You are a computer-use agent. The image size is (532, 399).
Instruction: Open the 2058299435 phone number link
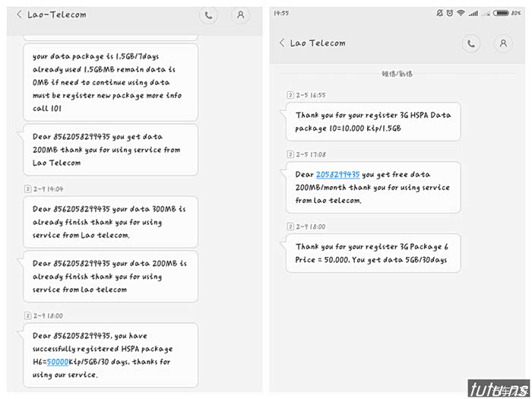[337, 174]
